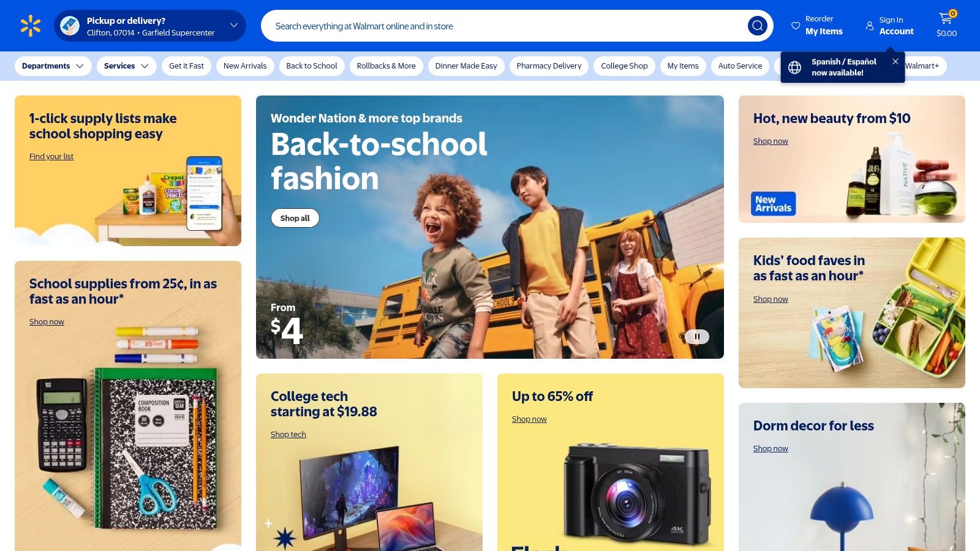Click the globe language icon
The width and height of the screenshot is (980, 551).
(794, 67)
